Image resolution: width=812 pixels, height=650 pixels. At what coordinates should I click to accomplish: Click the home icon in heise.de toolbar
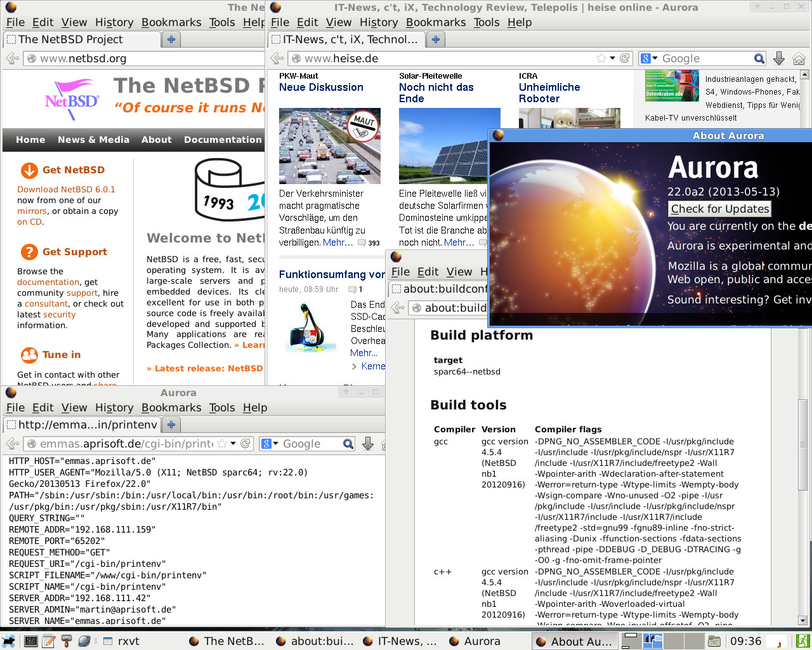pyautogui.click(x=799, y=58)
